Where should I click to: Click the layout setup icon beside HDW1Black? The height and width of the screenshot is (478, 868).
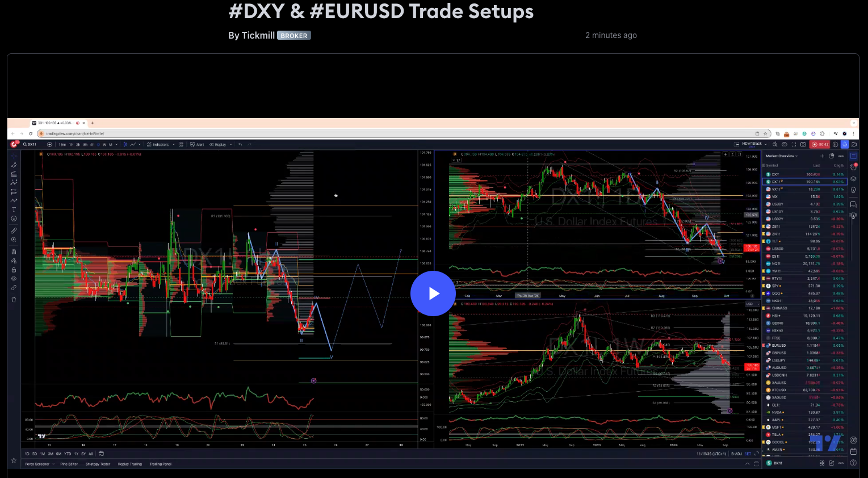coord(736,144)
